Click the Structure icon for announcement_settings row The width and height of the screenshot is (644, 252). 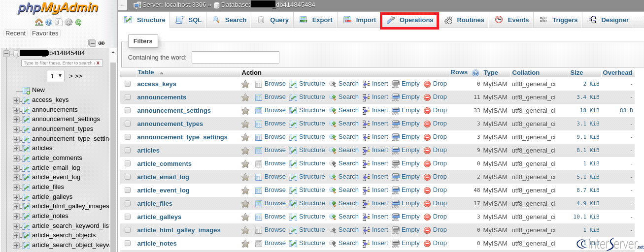(x=293, y=111)
